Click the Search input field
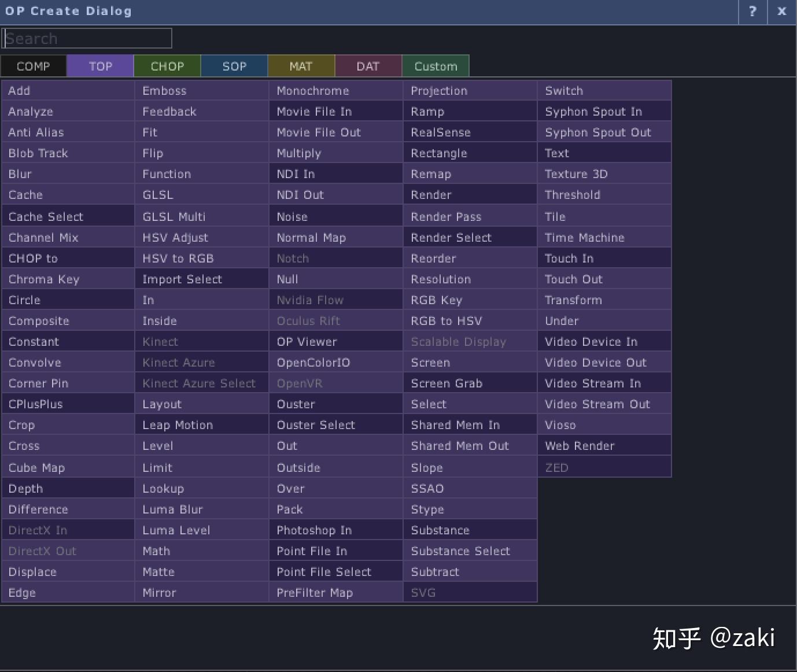This screenshot has width=797, height=672. pyautogui.click(x=87, y=38)
